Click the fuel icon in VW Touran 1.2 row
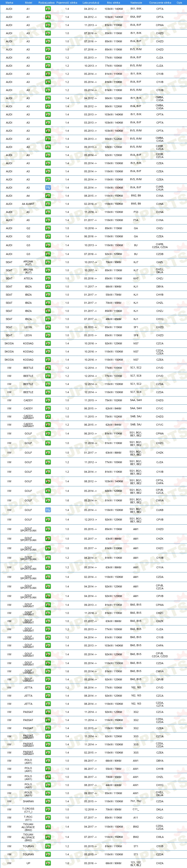Image resolution: width=187 pixels, height=868 pixels. [48, 846]
